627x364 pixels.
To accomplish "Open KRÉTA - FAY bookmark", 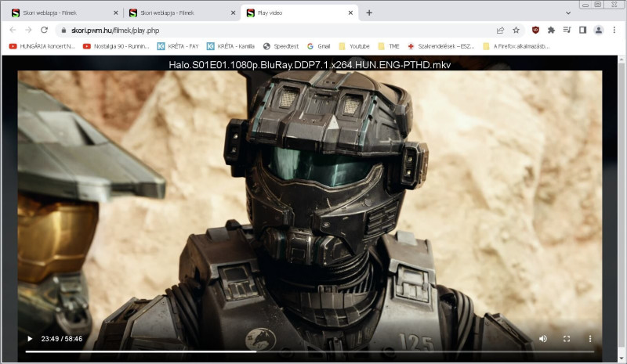I will coord(178,46).
